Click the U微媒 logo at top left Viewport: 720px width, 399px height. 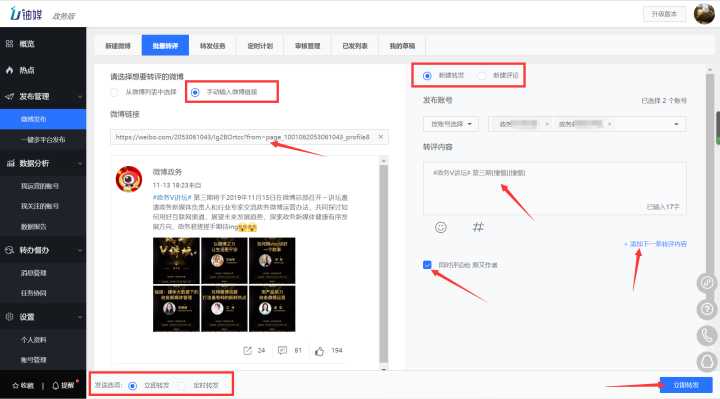pyautogui.click(x=26, y=14)
